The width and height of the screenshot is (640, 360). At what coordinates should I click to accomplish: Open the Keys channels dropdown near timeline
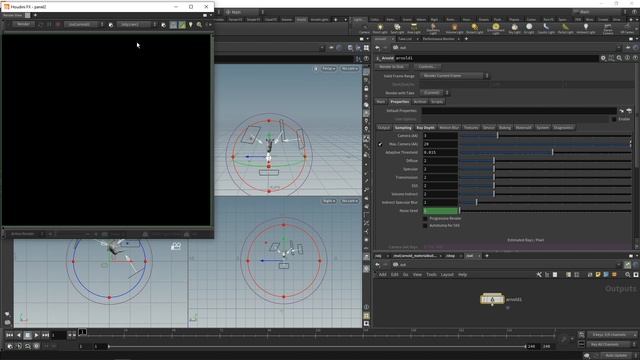611,335
